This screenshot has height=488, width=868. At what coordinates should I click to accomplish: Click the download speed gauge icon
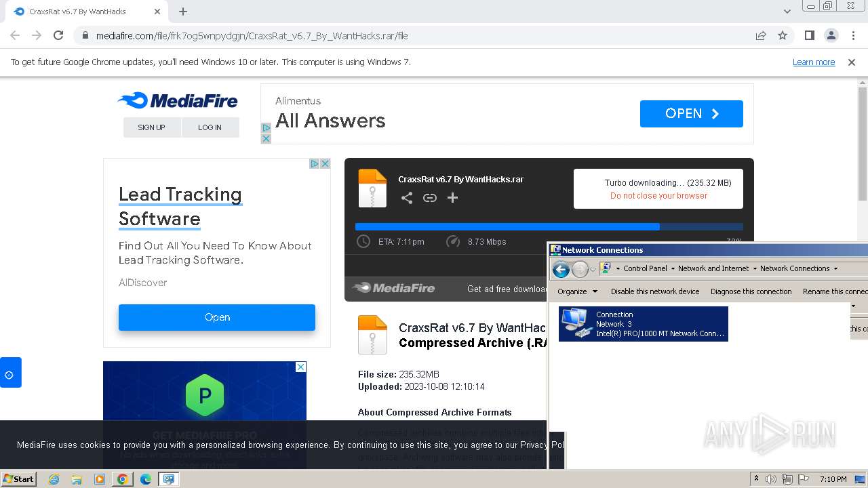tap(453, 241)
